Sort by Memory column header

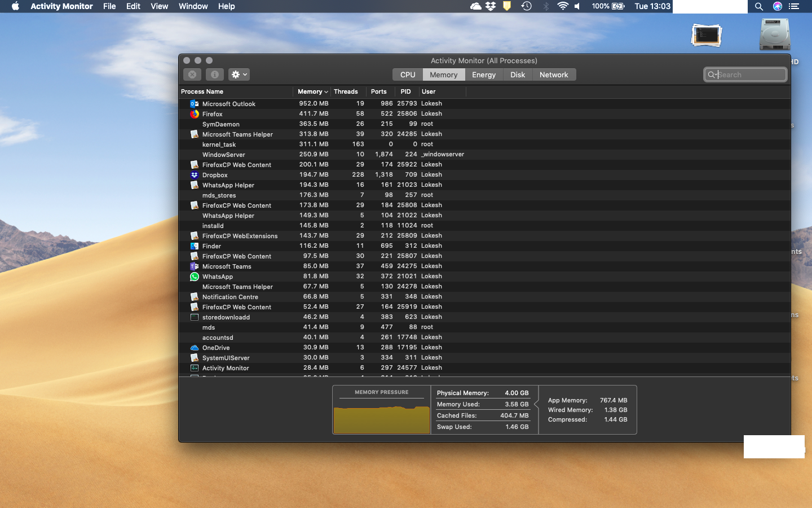tap(311, 91)
